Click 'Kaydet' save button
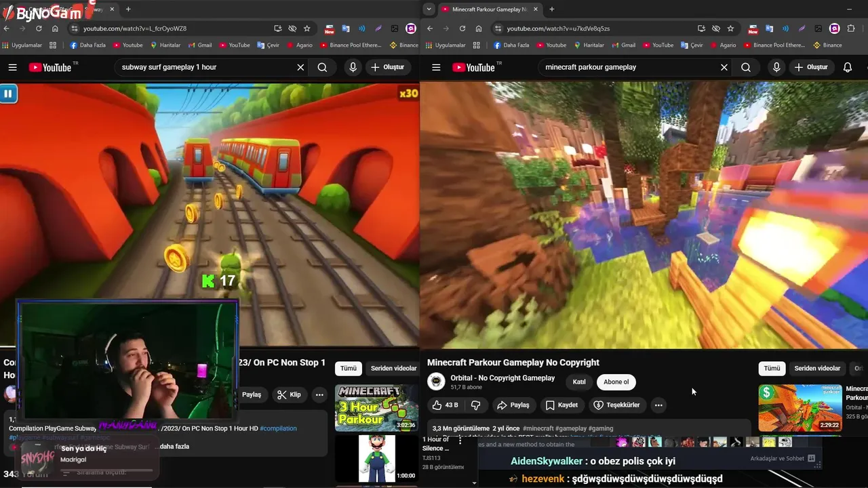Screen dimensions: 868x488 tap(561, 405)
